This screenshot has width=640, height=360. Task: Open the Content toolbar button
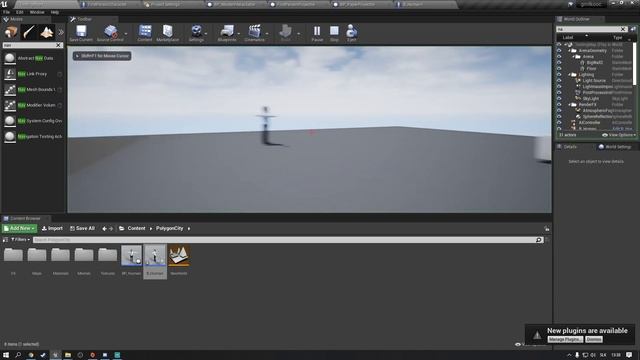[144, 33]
